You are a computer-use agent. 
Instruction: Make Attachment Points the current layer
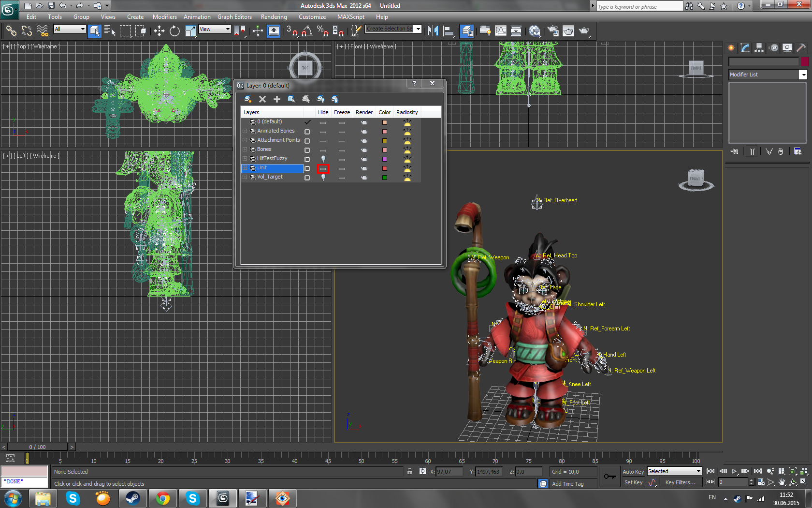click(x=307, y=141)
